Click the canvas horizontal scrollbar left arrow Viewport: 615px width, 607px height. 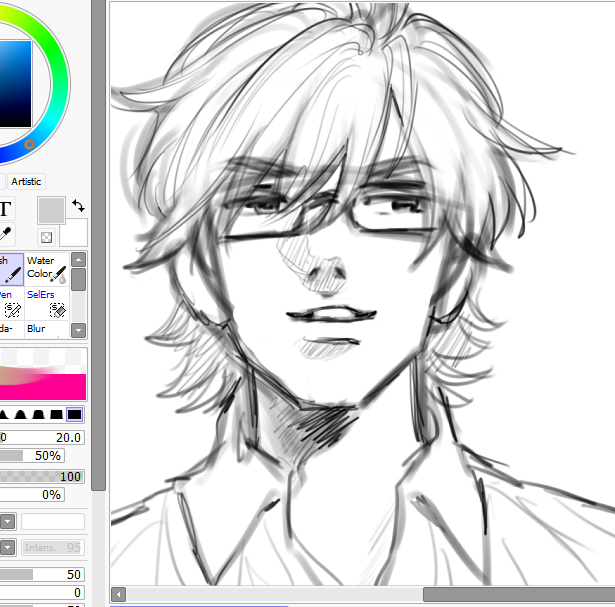click(x=118, y=594)
